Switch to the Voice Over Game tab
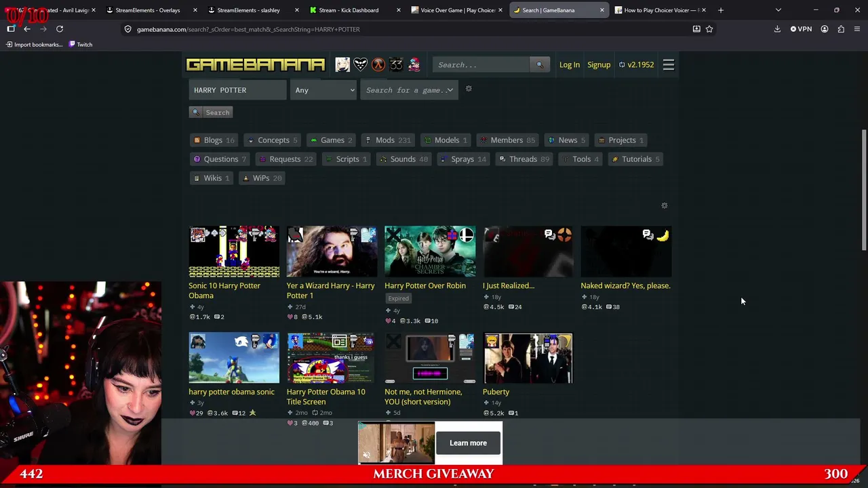Screen dimensions: 868x488 tap(456, 10)
